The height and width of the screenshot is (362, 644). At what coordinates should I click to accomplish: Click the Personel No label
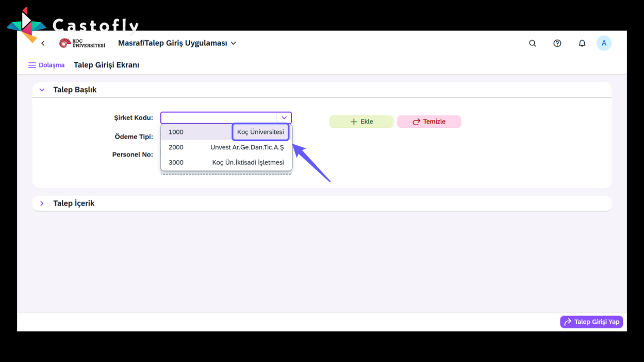click(x=133, y=154)
